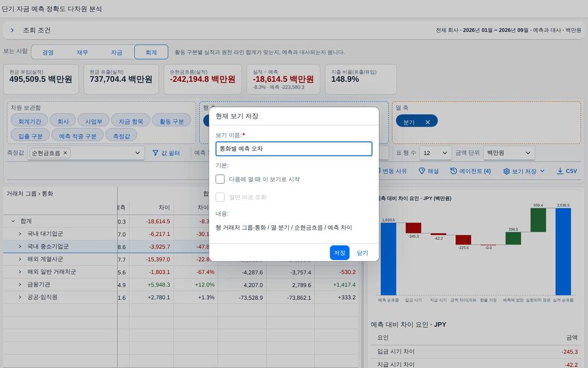Click the green 296.5 waterfall bar
This screenshot has height=368, width=588.
point(513,238)
